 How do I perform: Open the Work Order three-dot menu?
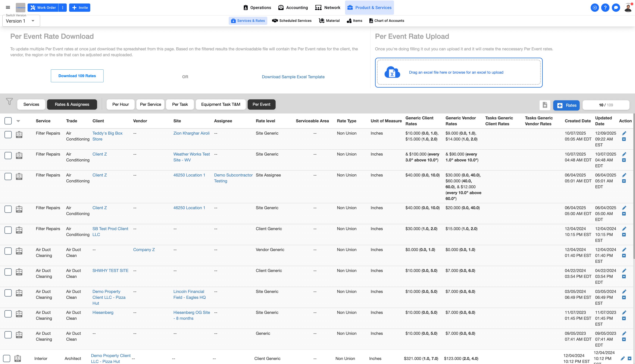click(x=63, y=8)
